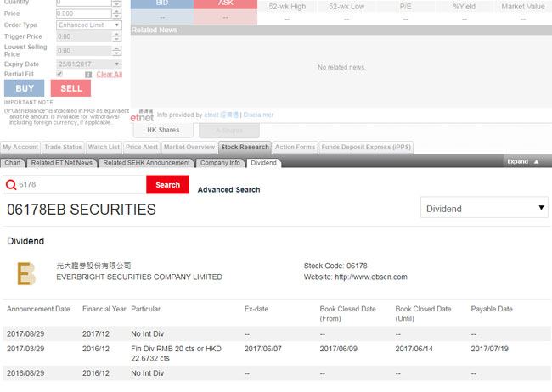This screenshot has width=552, height=392.
Task: Click the 2017/07/19 payable date cell
Action: pos(490,349)
